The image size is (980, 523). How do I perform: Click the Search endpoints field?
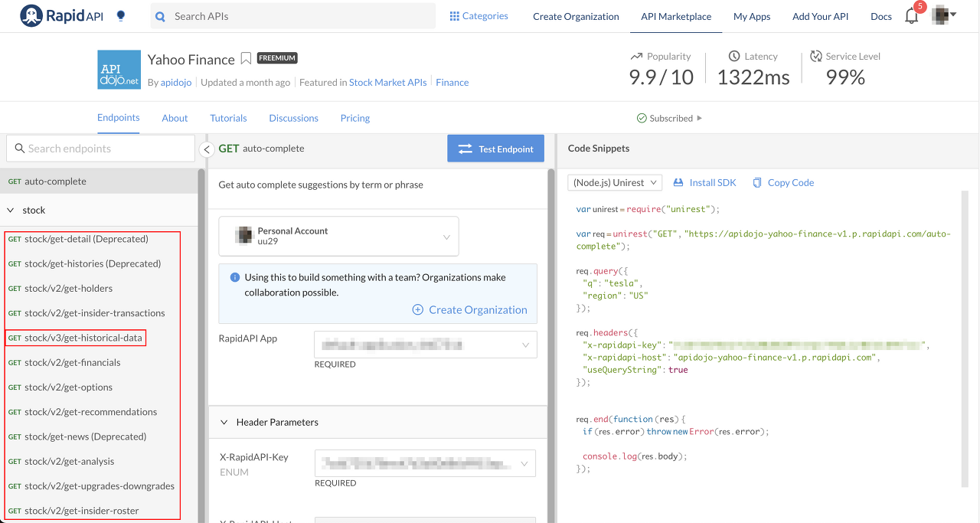click(100, 149)
